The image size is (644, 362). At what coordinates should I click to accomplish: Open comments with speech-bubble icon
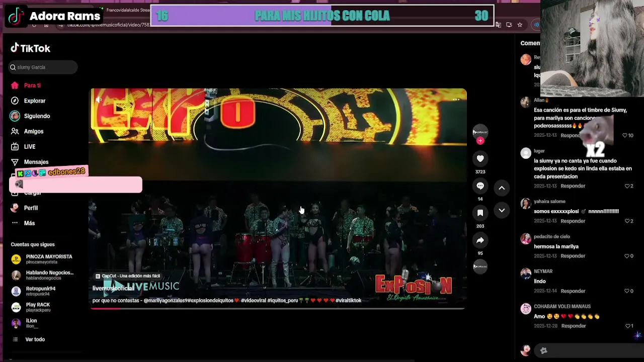tap(480, 186)
